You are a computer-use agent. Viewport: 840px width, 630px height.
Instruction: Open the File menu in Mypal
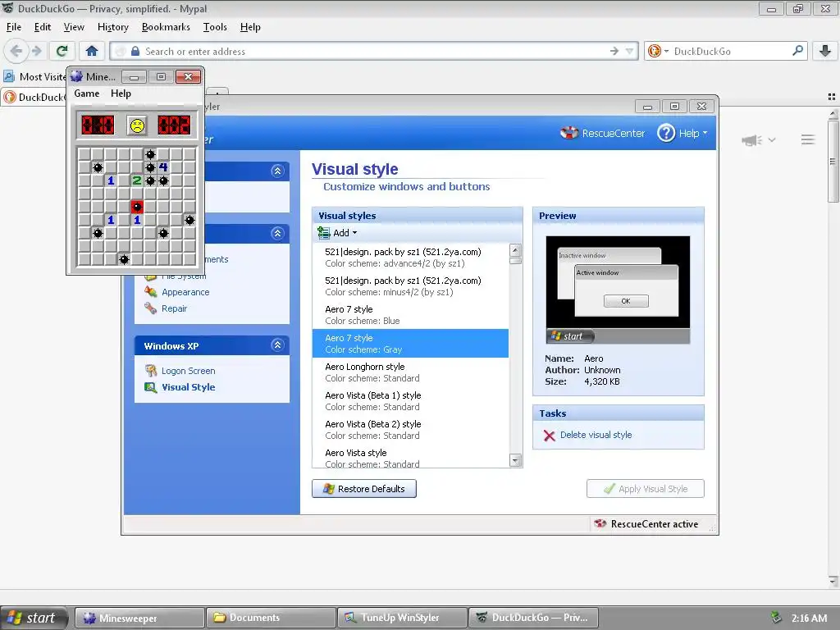14,27
